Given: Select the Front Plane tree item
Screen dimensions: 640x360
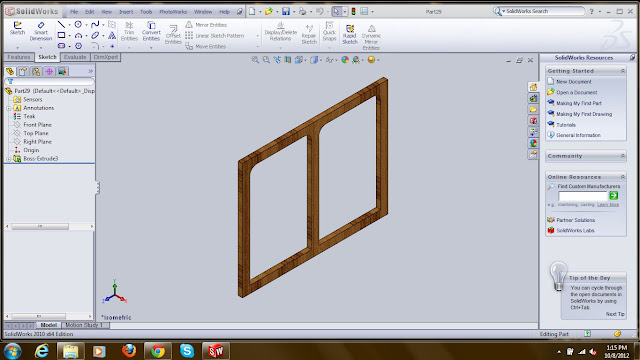Looking at the screenshot, I should [37, 125].
